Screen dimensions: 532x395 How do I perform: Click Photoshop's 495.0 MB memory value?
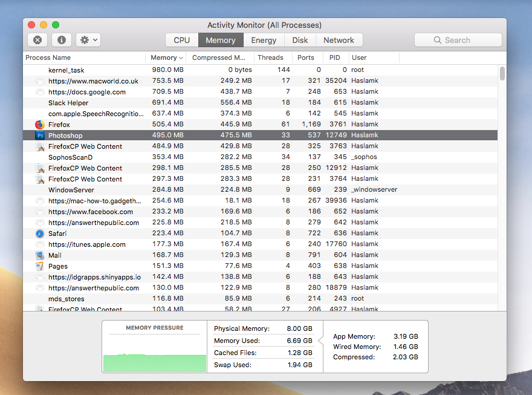(x=167, y=135)
